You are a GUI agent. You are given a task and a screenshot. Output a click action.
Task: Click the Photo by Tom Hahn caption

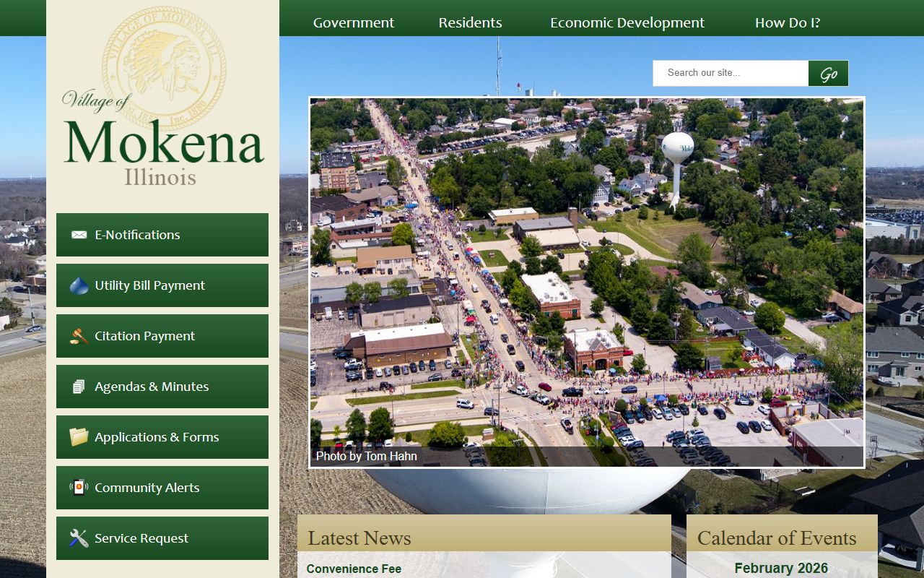[367, 457]
